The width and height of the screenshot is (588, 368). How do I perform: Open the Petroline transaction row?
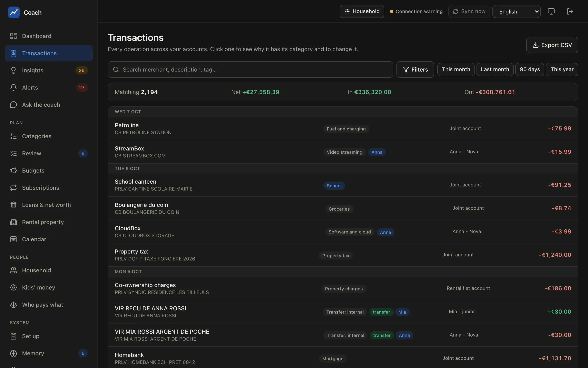(x=343, y=129)
